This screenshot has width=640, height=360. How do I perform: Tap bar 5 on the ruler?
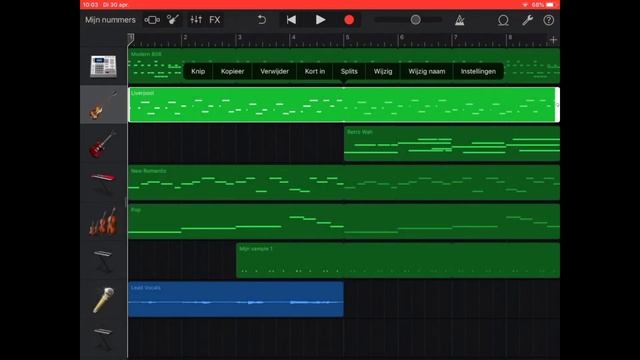[347, 38]
